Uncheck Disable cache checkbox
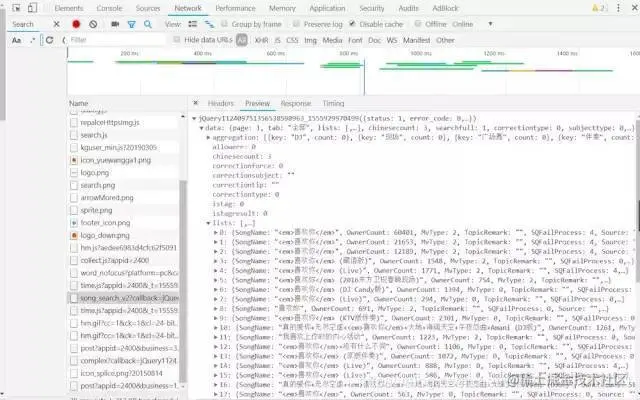 [352, 24]
